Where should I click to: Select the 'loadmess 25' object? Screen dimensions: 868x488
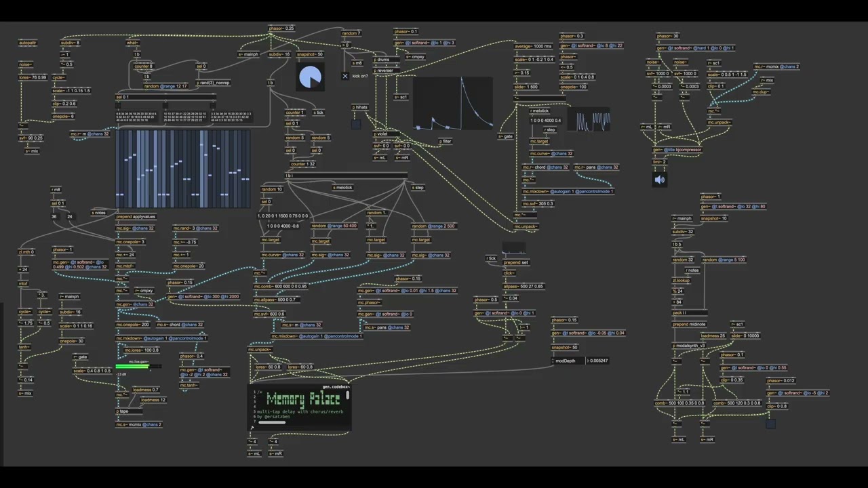713,335
